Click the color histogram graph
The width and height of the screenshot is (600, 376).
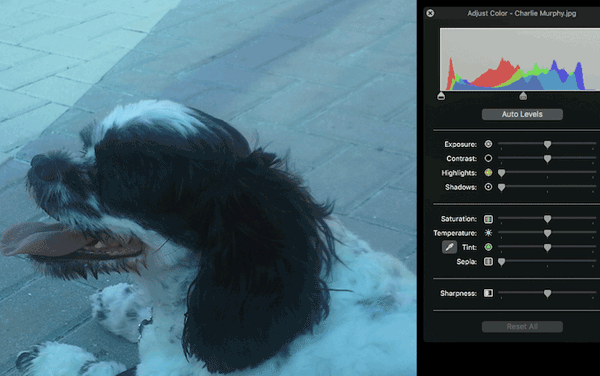pos(520,59)
